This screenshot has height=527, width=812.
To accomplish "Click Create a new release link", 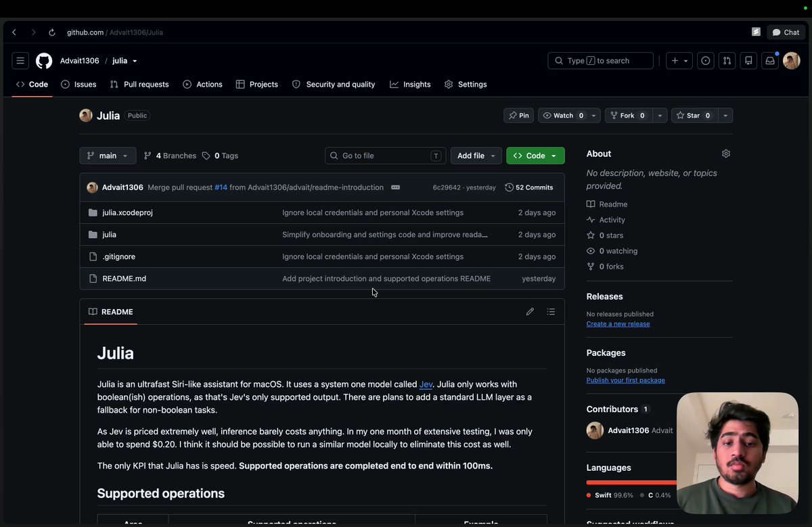I will (618, 324).
